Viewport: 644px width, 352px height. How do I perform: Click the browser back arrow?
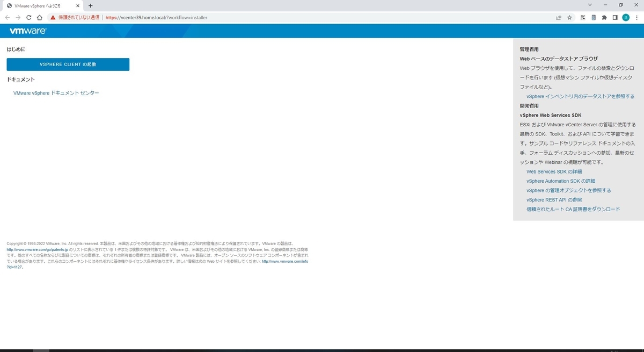pos(8,17)
